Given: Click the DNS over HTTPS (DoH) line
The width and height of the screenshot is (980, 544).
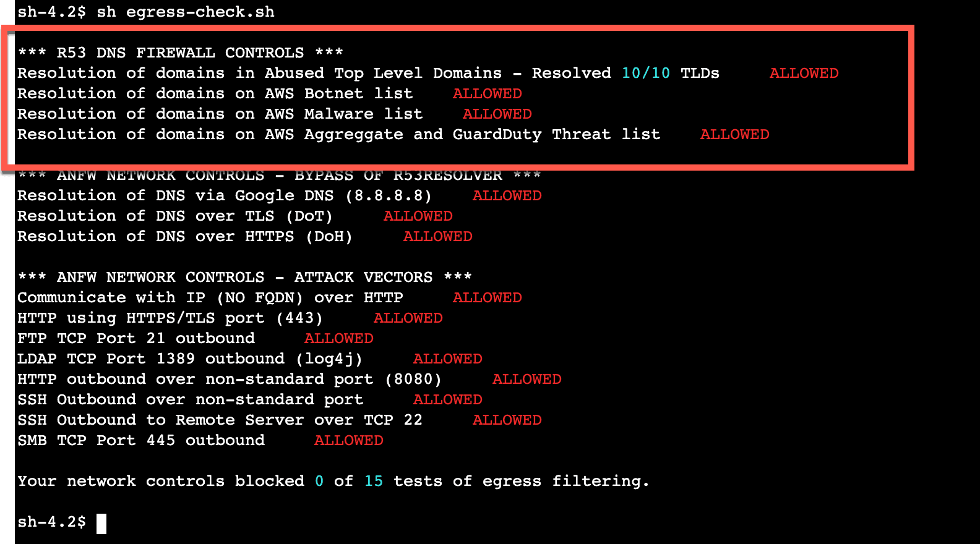Looking at the screenshot, I should pos(185,236).
